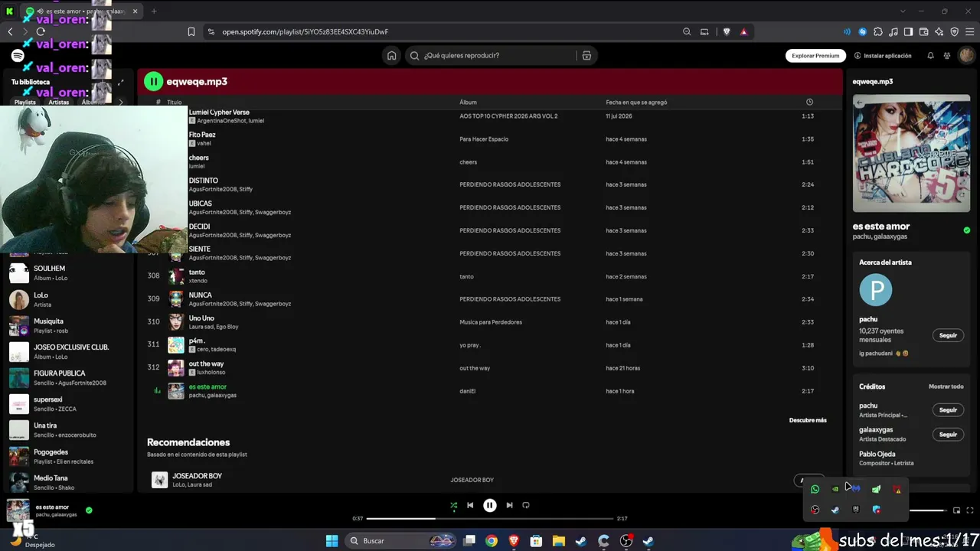Screen dimensions: 980x551
Task: Click Mostrar todo in Créditos
Action: 946,386
